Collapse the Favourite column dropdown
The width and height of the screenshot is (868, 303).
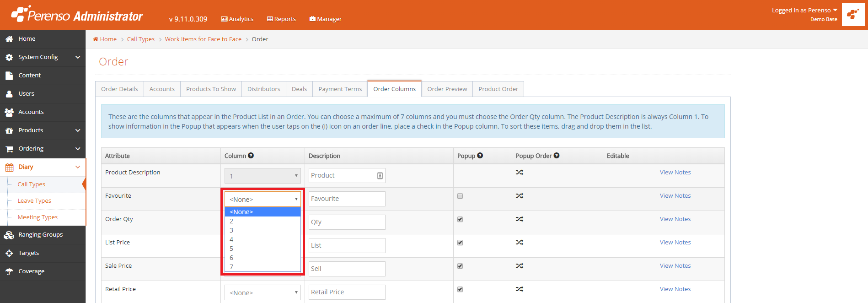(263, 199)
